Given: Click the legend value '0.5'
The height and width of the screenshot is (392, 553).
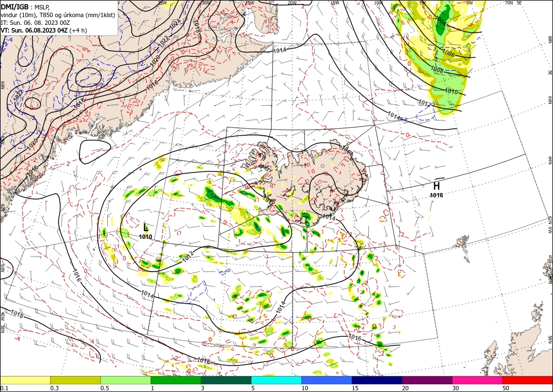Looking at the screenshot, I should [104, 388].
